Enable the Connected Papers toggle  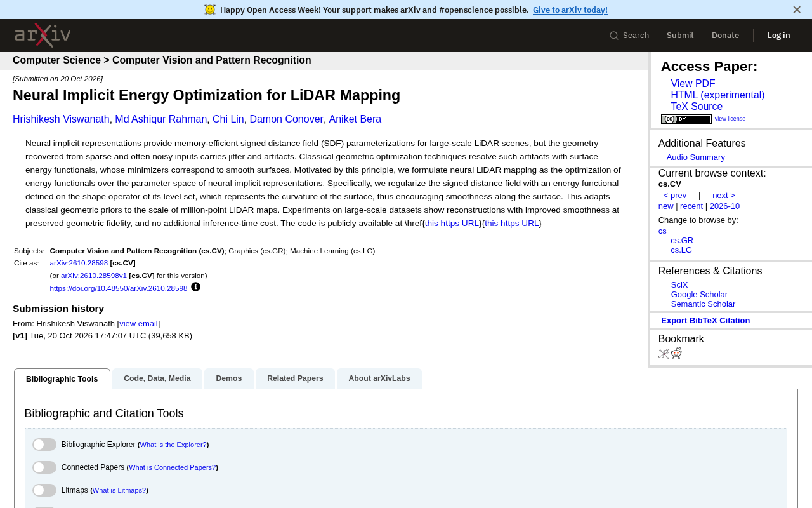tap(44, 467)
